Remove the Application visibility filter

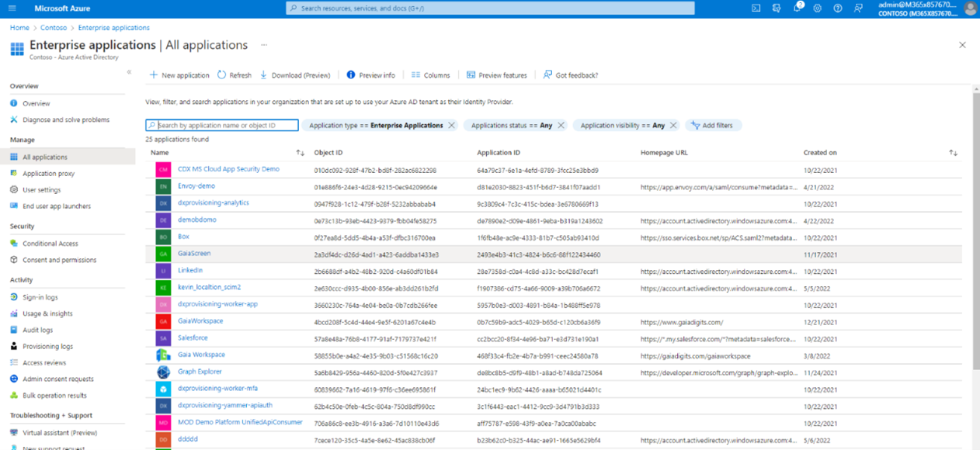pyautogui.click(x=673, y=125)
